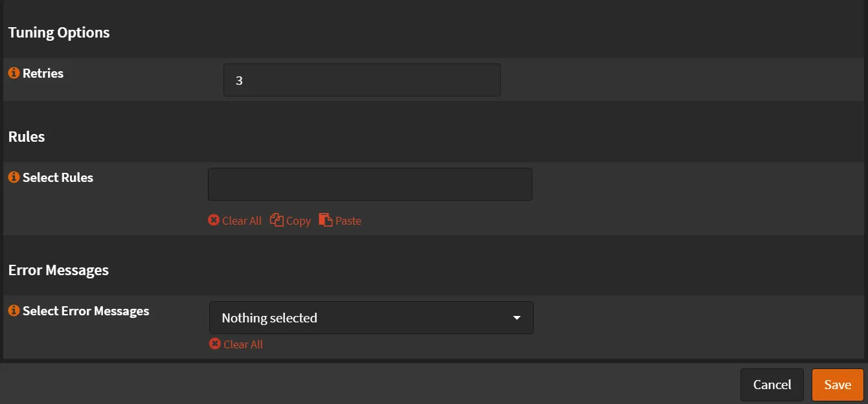The image size is (868, 404).
Task: Click the red X icon under the error messages dropdown
Action: [x=215, y=344]
